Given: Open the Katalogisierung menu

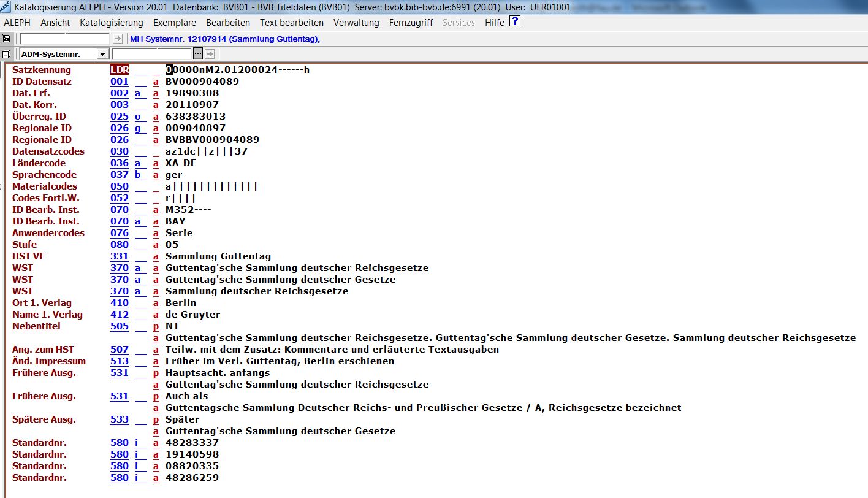Looking at the screenshot, I should pyautogui.click(x=111, y=23).
